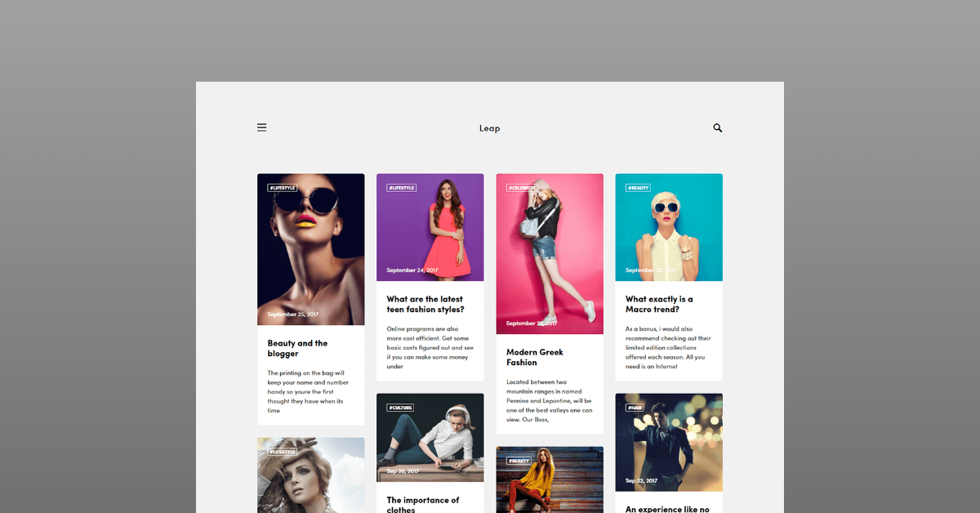
Task: Click the headphones photo on the #CULTURE post
Action: click(x=430, y=437)
